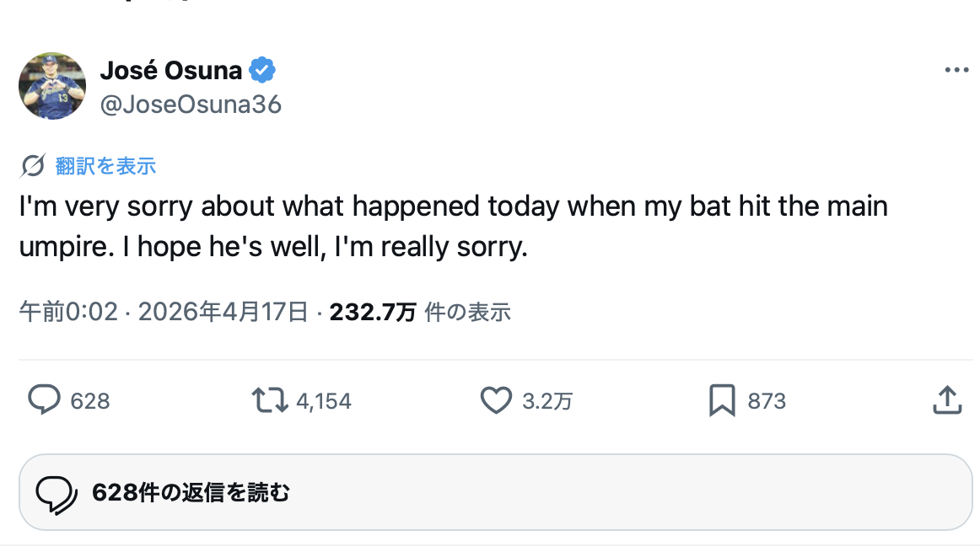Show the translation via 翻訳を表示
This screenshot has width=980, height=552.
(x=105, y=166)
